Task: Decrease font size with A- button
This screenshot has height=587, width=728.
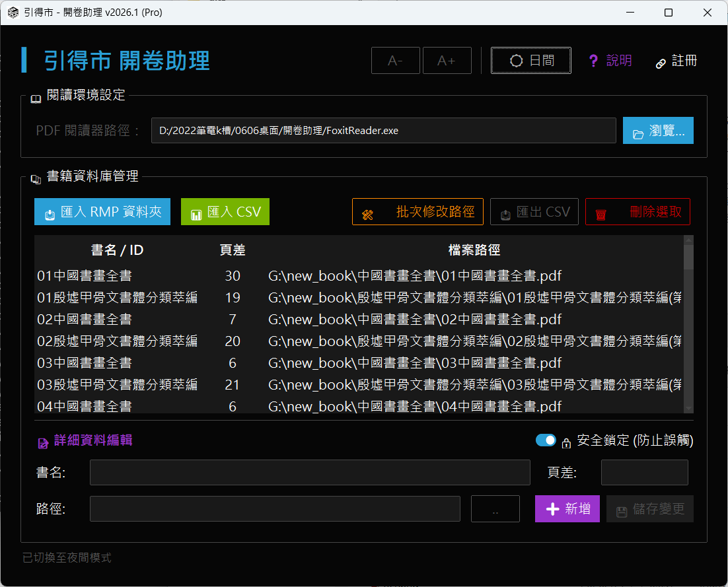Action: (396, 61)
